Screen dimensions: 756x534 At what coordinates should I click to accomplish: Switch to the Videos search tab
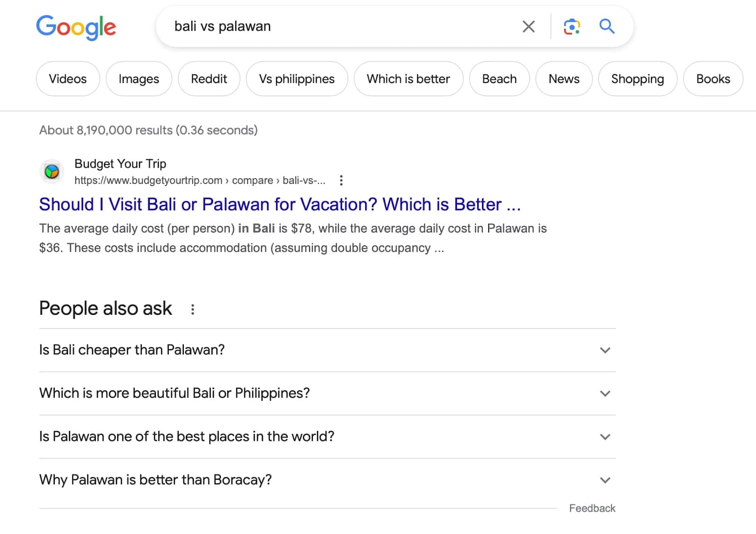point(68,79)
